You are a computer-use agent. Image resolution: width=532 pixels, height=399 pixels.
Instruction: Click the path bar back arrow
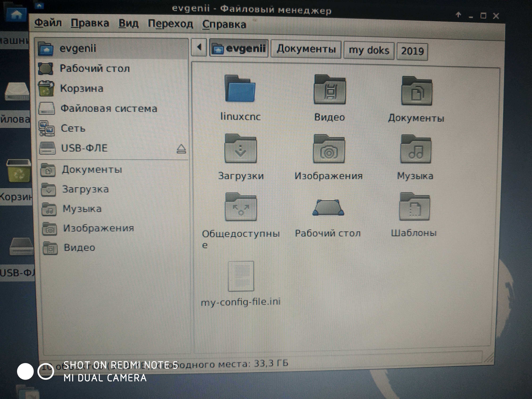point(199,47)
